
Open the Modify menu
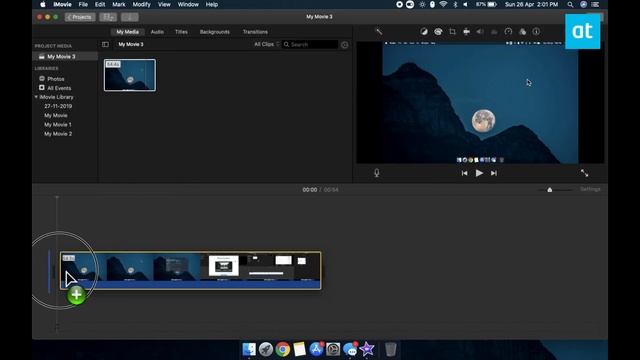pyautogui.click(x=142, y=4)
